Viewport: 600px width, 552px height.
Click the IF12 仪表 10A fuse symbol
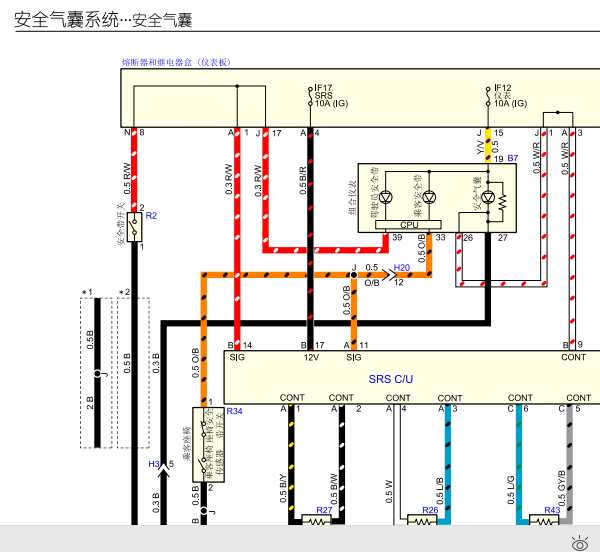488,96
